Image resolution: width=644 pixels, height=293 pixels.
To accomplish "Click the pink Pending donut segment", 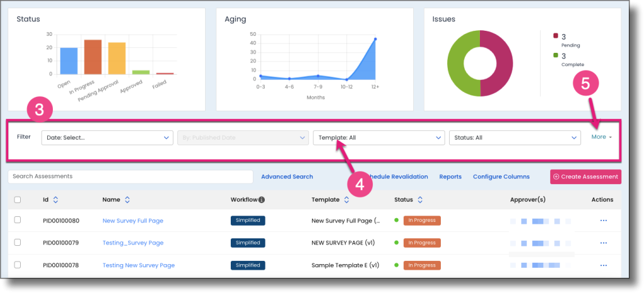I will (x=504, y=64).
